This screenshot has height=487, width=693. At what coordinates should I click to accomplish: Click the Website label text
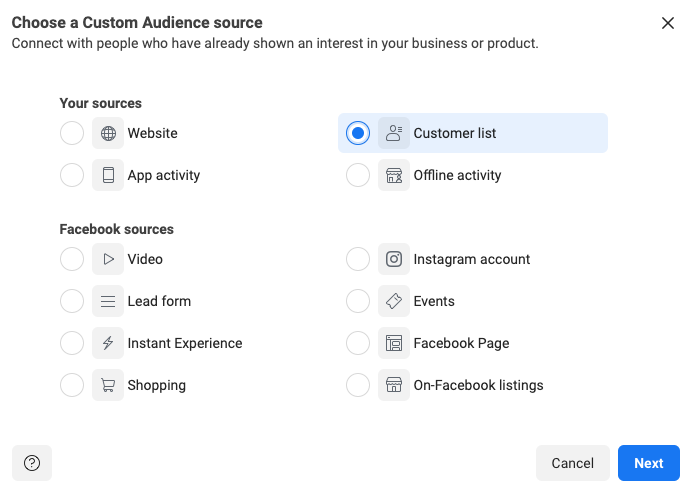pos(152,133)
